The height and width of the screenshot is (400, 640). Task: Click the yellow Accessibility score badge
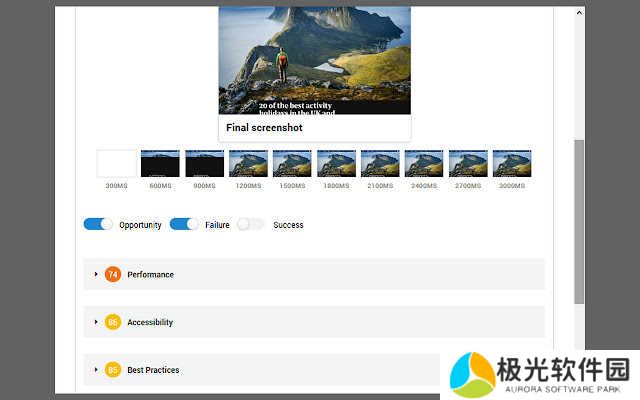click(113, 322)
